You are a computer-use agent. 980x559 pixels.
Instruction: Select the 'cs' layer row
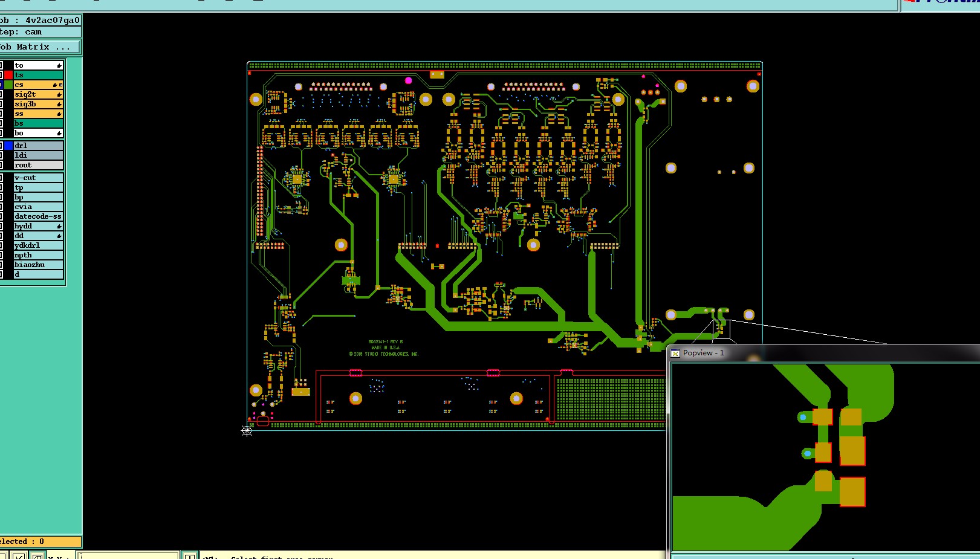tap(38, 85)
